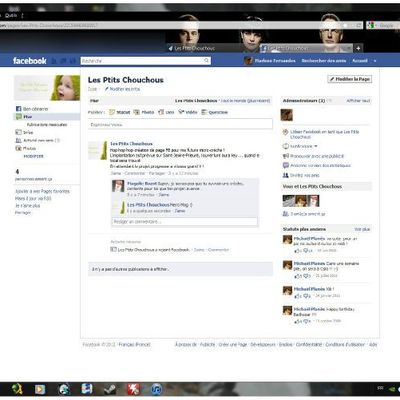Open new browser tab plus button

coord(358,48)
